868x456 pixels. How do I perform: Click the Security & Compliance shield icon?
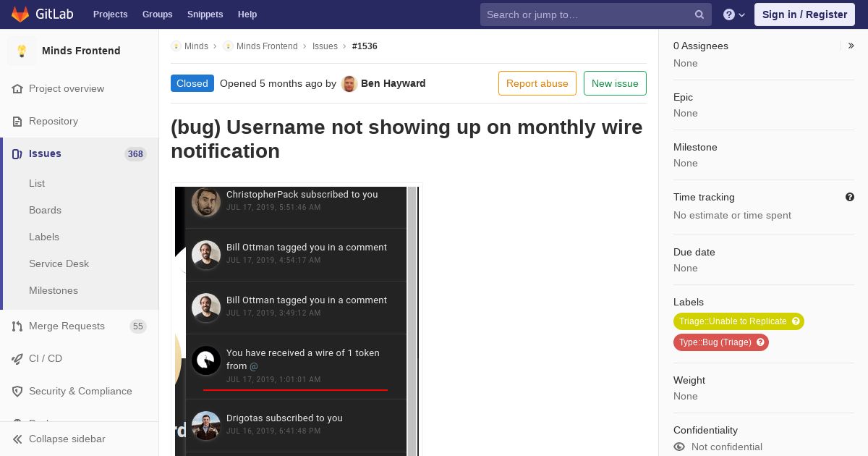17,392
